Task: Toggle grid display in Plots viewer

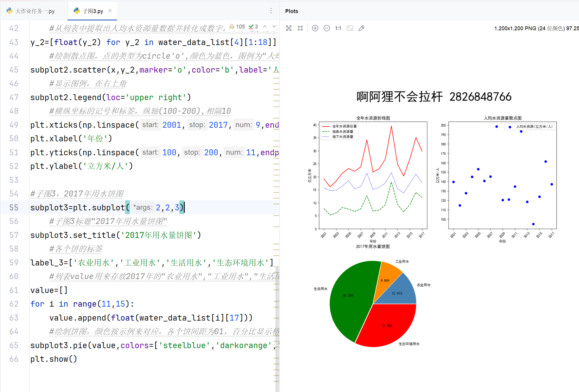Action: (300, 28)
